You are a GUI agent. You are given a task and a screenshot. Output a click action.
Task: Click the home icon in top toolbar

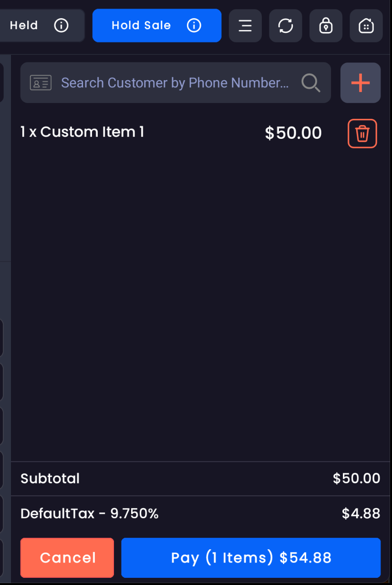pyautogui.click(x=366, y=25)
